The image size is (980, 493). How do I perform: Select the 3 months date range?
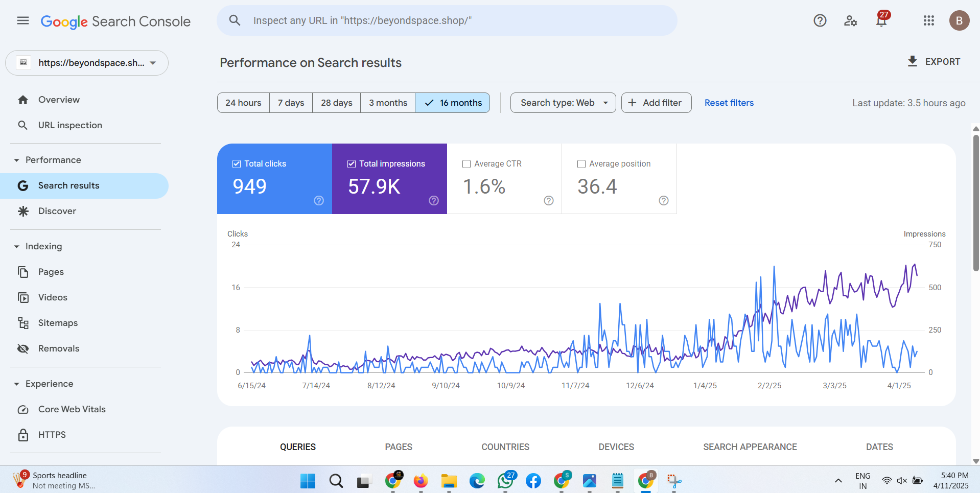pyautogui.click(x=388, y=103)
